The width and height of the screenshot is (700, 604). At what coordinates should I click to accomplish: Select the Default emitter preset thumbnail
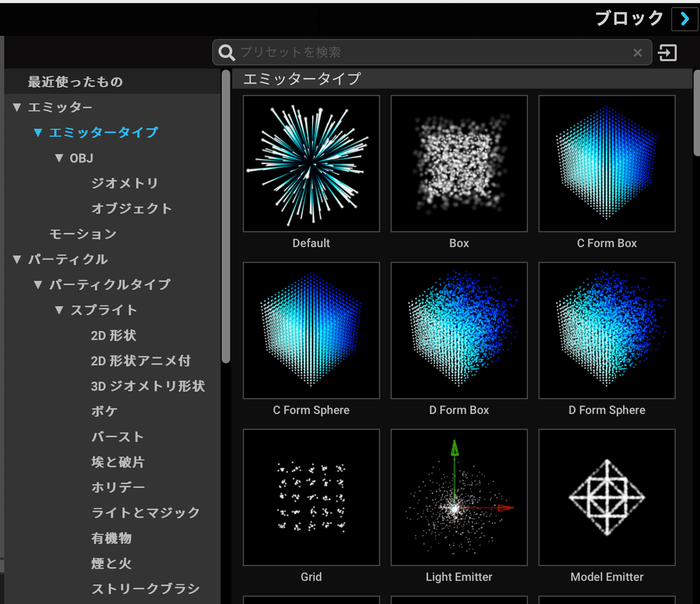[x=311, y=163]
